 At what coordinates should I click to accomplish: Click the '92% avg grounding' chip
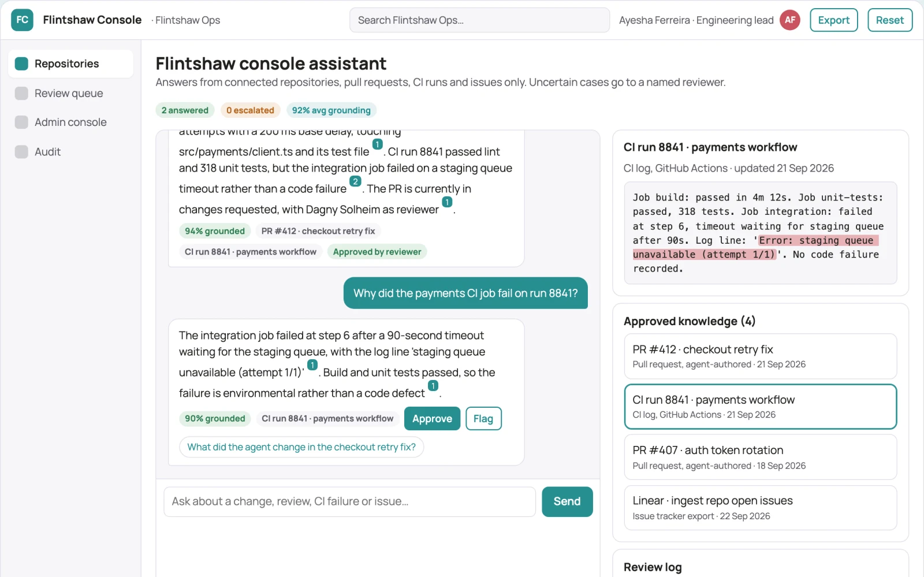(331, 110)
